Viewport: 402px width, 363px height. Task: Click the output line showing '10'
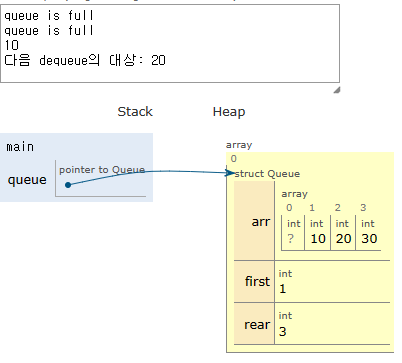coord(12,45)
